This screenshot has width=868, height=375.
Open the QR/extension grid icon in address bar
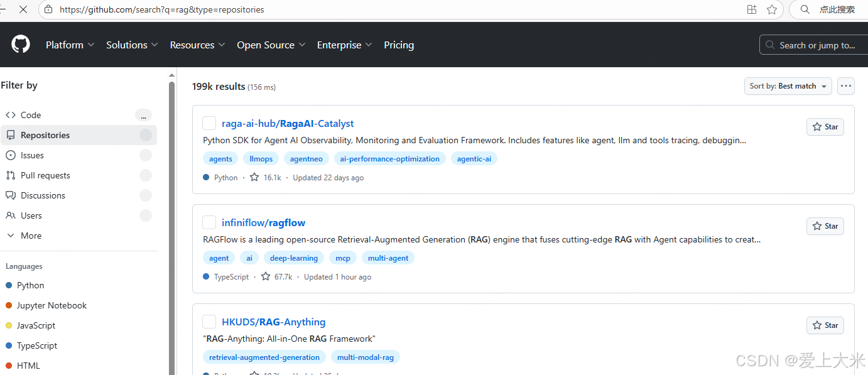point(752,9)
